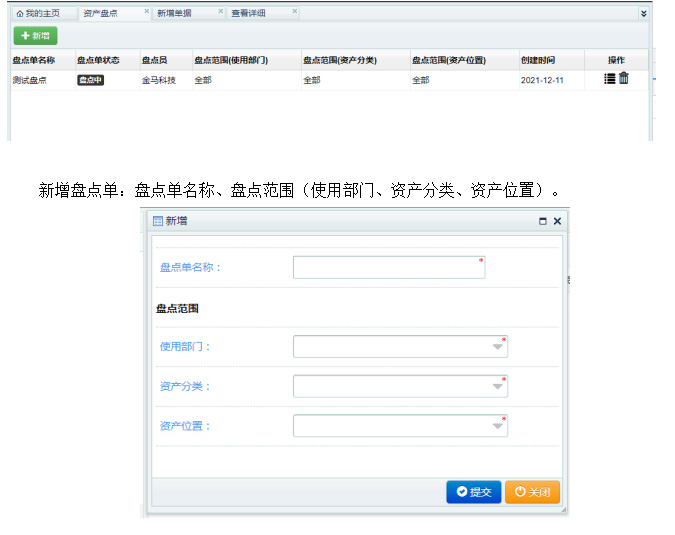The height and width of the screenshot is (535, 675).
Task: Close the 资产盘点 tab with its X
Action: 146,13
